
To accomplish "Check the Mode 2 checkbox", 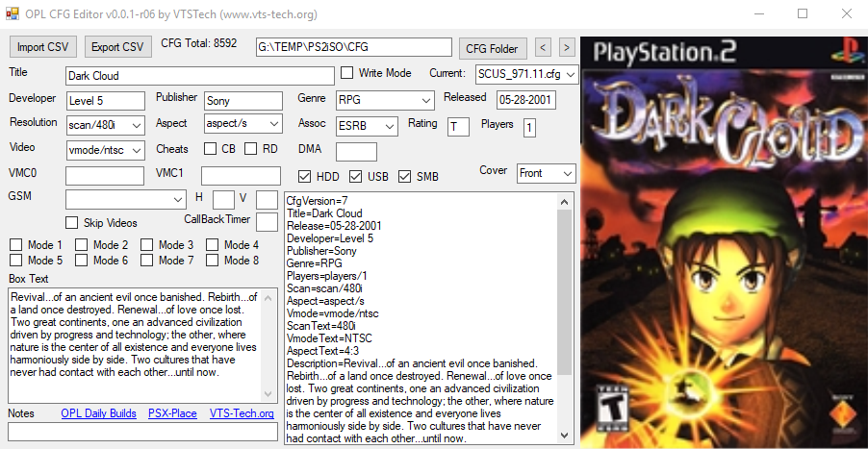I will 82,244.
